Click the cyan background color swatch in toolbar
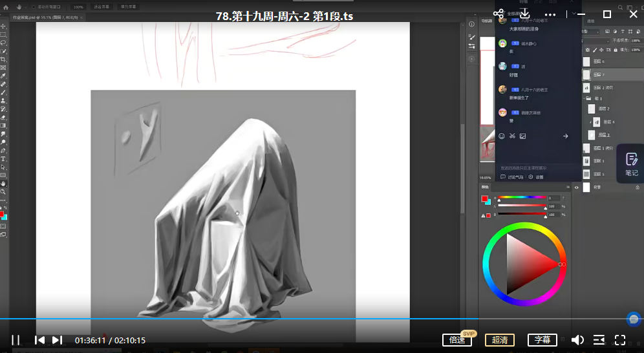Viewport: 644px width, 353px height. tap(5, 217)
